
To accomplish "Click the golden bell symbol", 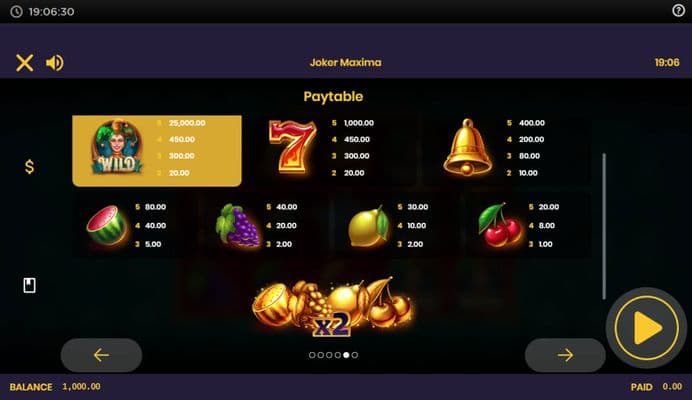I will (467, 147).
